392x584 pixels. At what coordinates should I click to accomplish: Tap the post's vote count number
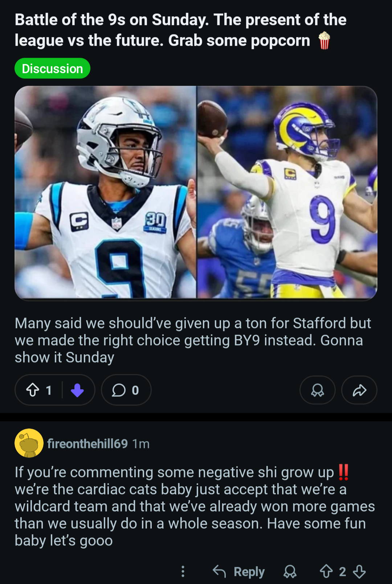(49, 390)
